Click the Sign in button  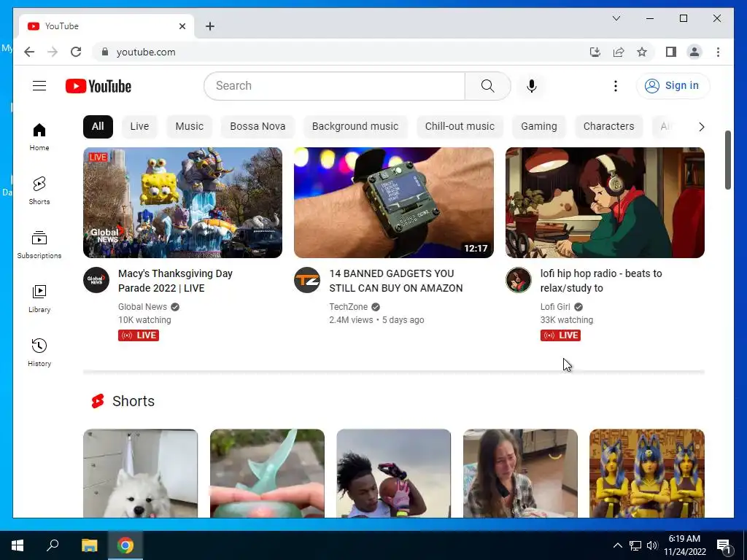673,86
